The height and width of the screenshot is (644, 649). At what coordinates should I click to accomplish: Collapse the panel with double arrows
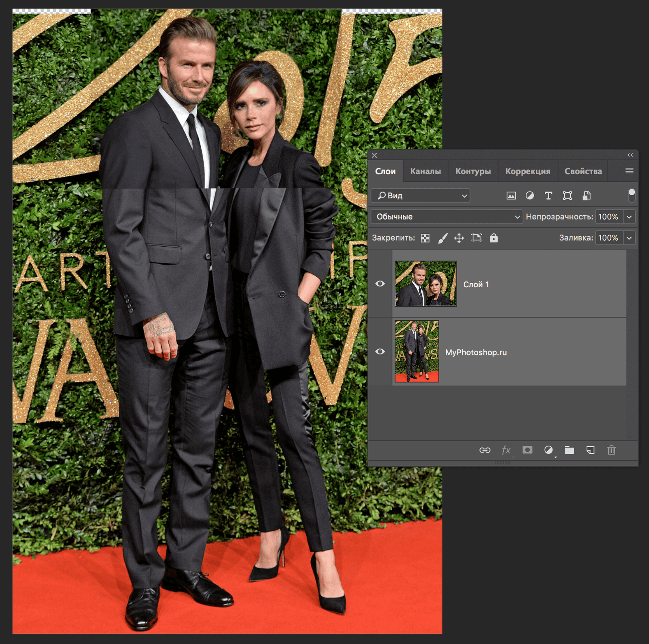(630, 155)
